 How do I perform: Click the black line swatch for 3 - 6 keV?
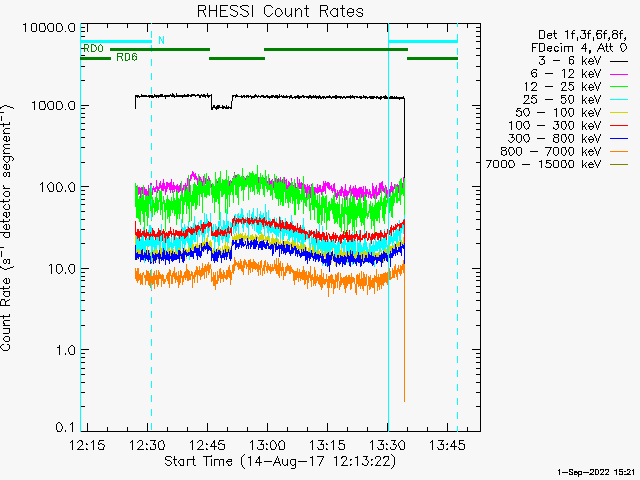619,61
